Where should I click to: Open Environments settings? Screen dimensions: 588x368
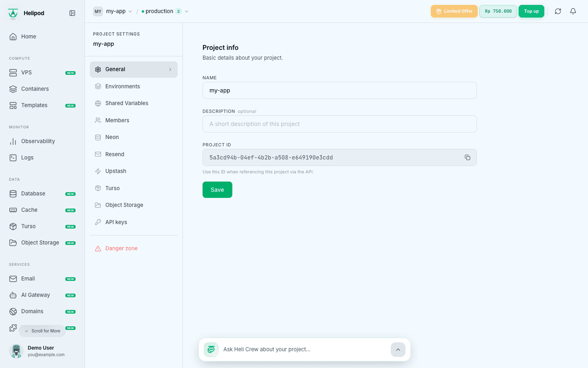tap(134, 86)
